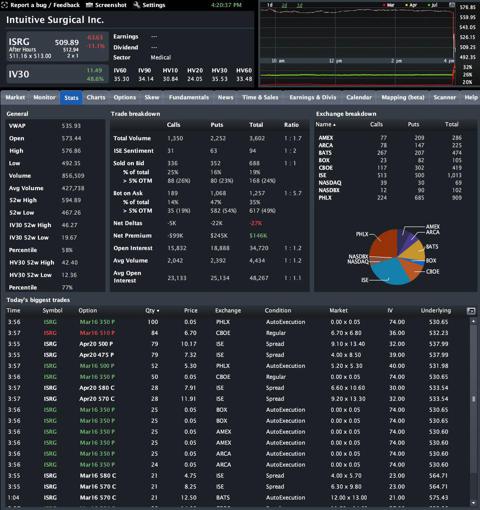Viewport: 480px width, 510px height.
Task: Open the Monitor tab
Action: tap(44, 98)
